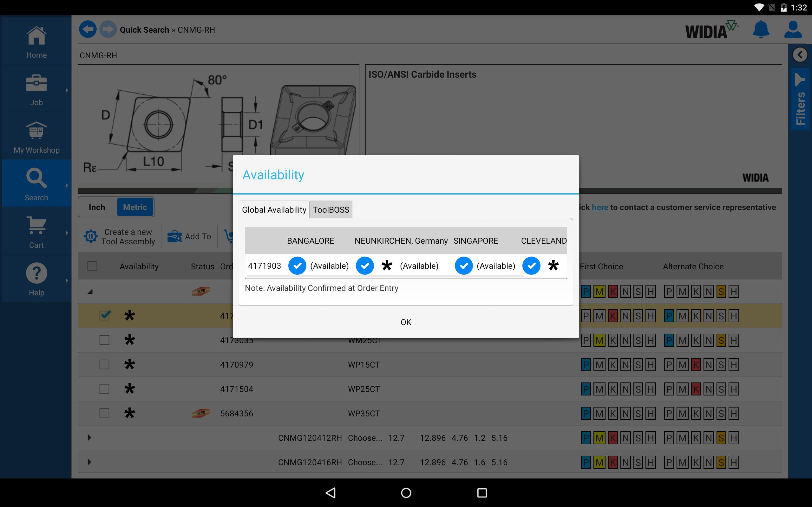Open the user profile icon

tap(793, 30)
